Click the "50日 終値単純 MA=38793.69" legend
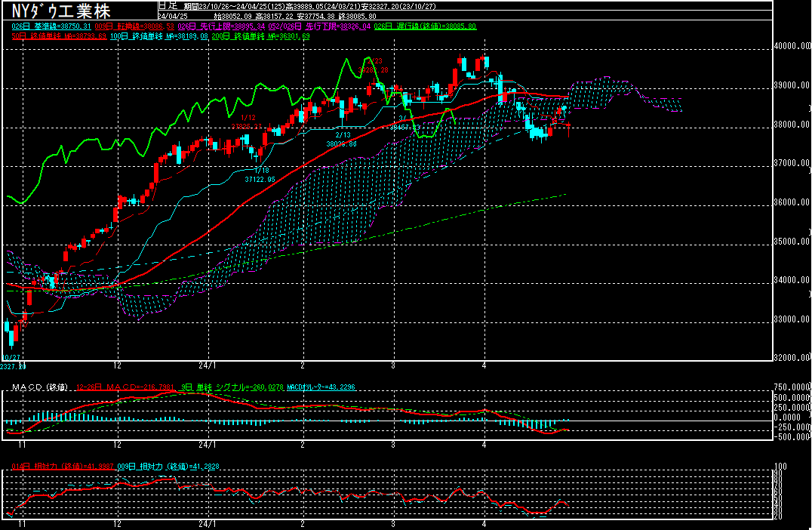 [59, 36]
